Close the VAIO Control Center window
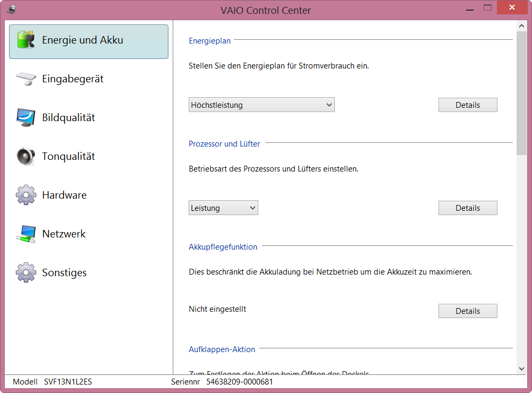 512,7
